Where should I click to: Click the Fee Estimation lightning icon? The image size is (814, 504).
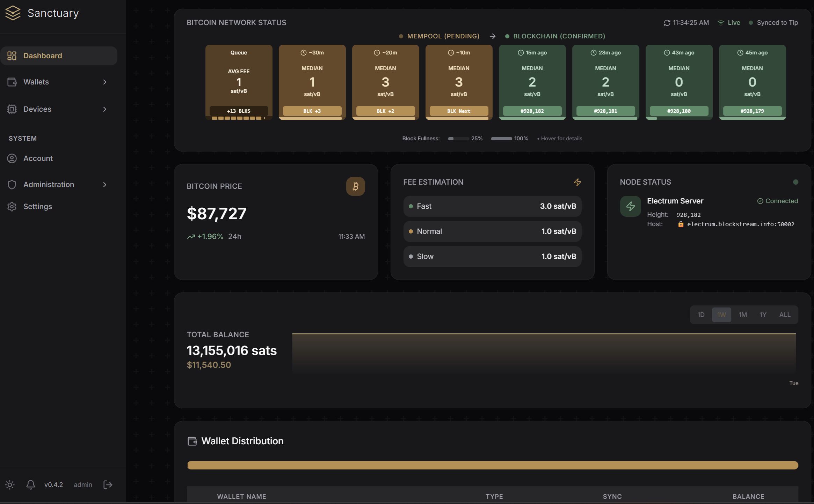pos(577,182)
